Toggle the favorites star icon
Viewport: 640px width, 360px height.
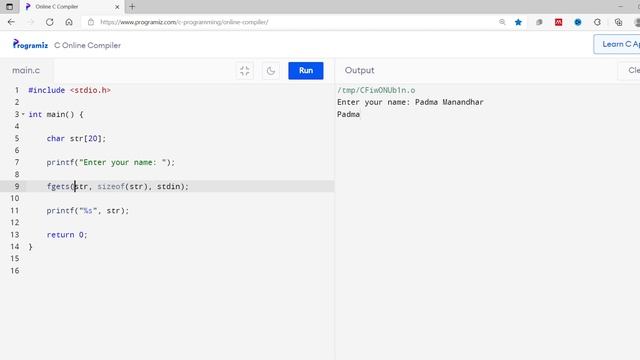(518, 22)
